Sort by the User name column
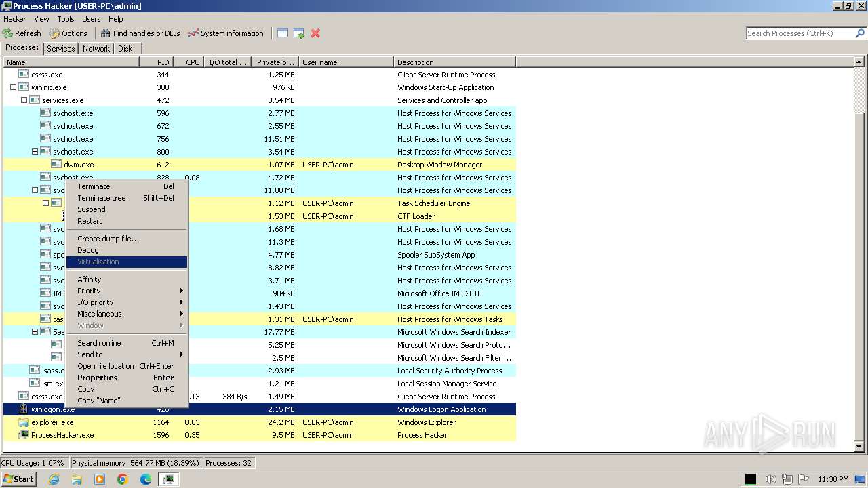This screenshot has width=868, height=488. [x=346, y=62]
